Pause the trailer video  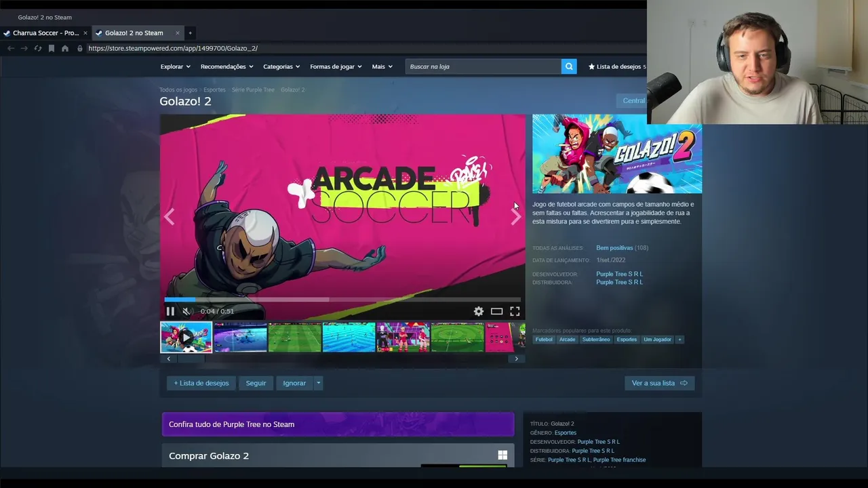pyautogui.click(x=170, y=311)
